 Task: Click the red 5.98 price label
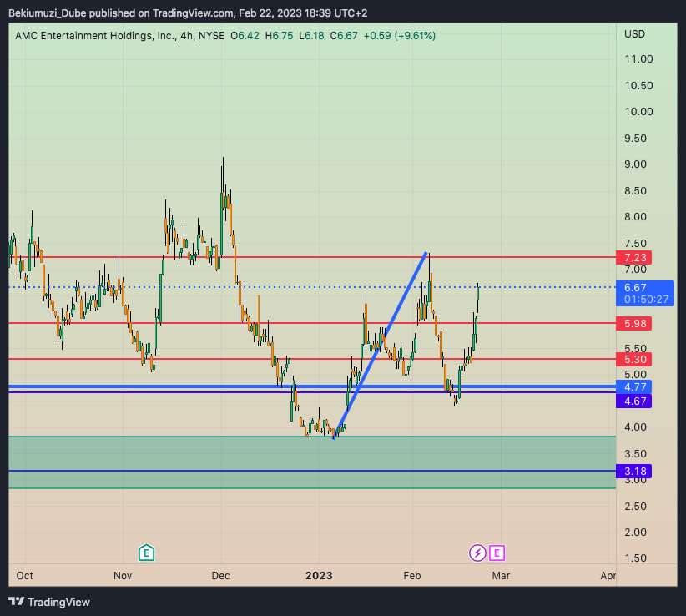pyautogui.click(x=633, y=323)
